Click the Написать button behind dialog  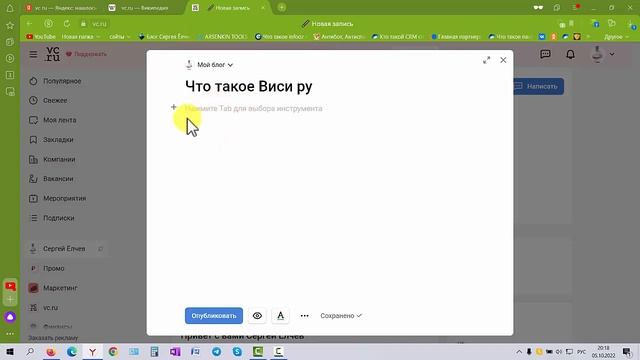pos(538,86)
